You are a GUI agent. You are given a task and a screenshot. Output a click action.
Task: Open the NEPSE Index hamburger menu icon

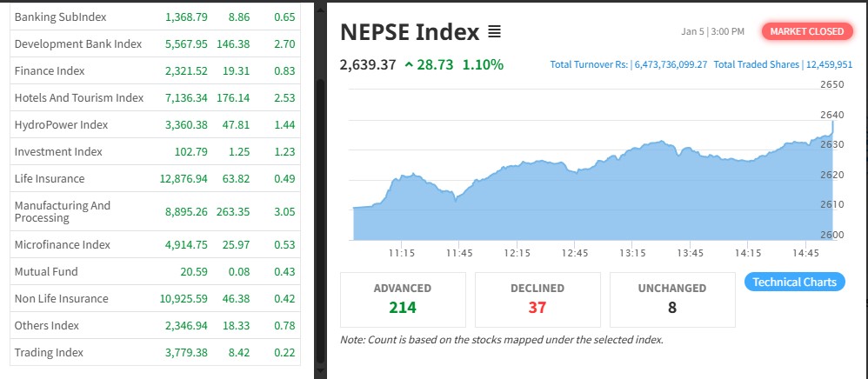[x=494, y=32]
